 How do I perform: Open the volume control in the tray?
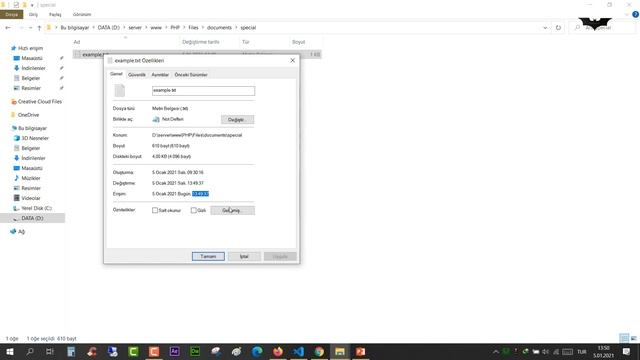(x=545, y=351)
